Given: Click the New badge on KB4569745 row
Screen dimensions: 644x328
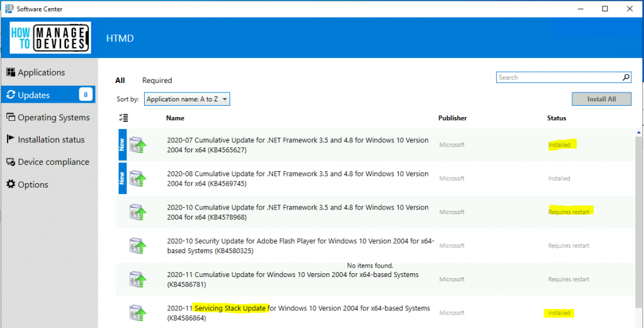Looking at the screenshot, I should pyautogui.click(x=122, y=178).
